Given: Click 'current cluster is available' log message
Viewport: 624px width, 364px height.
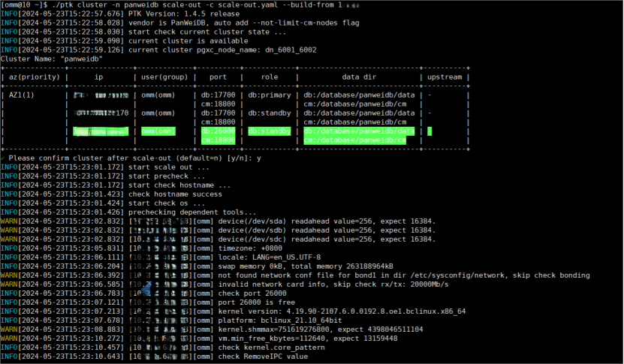Looking at the screenshot, I should click(x=188, y=41).
